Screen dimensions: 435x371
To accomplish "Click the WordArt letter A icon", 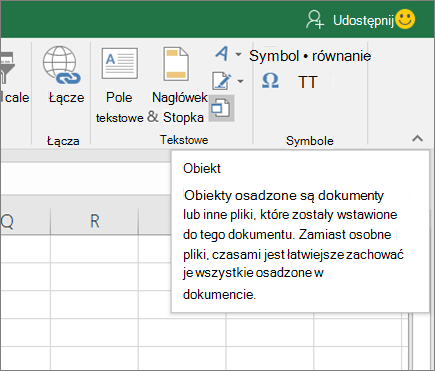I will pos(222,53).
